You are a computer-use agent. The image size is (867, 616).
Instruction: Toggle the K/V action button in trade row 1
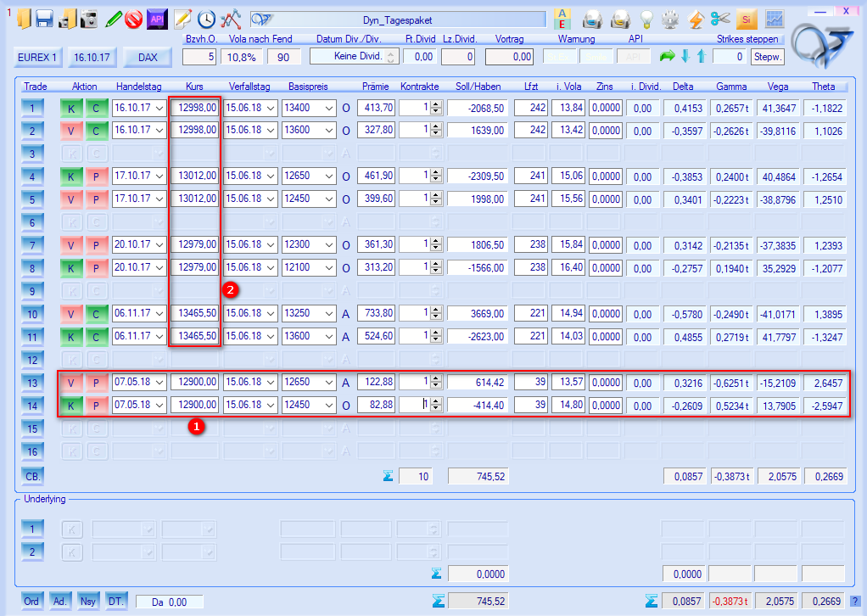tap(71, 108)
